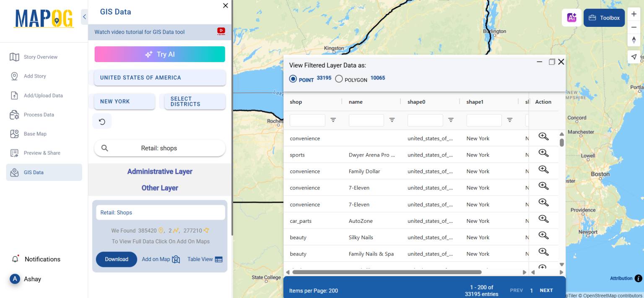Screen dimensions: 644x298
Task: Click the compass reset-bearing icon
Action: coord(634,40)
